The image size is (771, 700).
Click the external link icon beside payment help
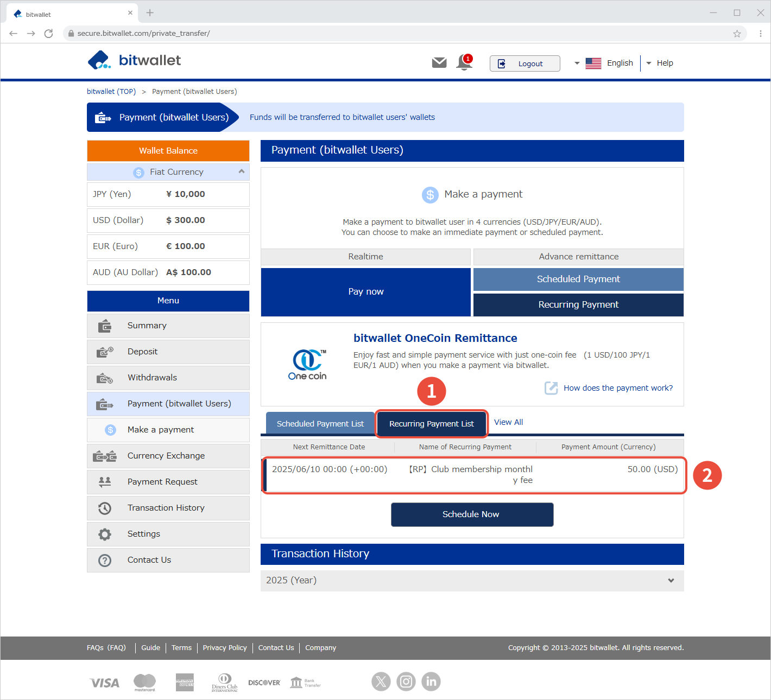coord(551,388)
